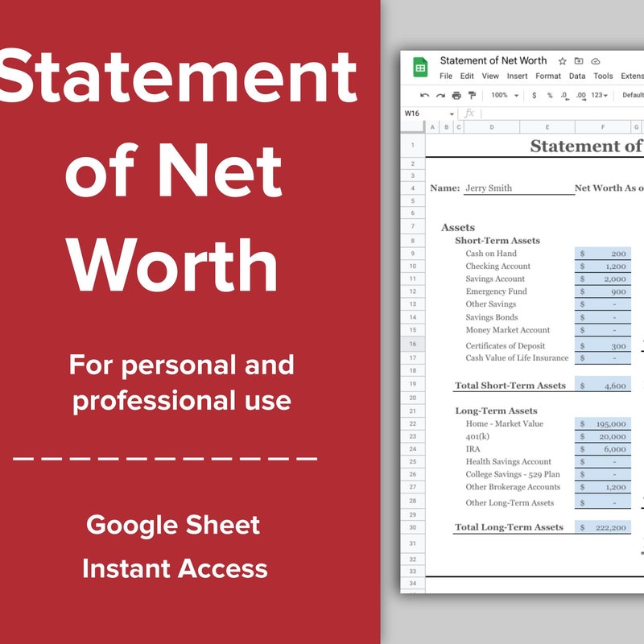644x644 pixels.
Task: Click the Cash on Hand value 200
Action: point(602,254)
